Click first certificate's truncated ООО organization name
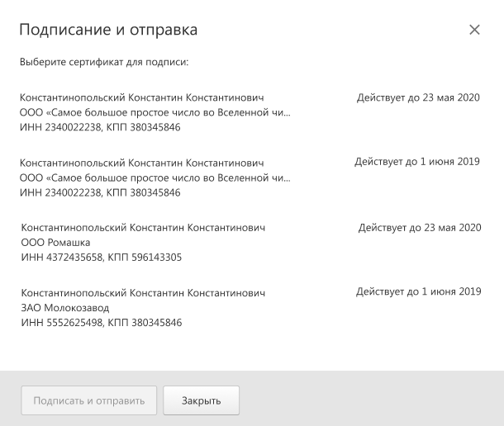The image size is (504, 426). pyautogui.click(x=155, y=112)
